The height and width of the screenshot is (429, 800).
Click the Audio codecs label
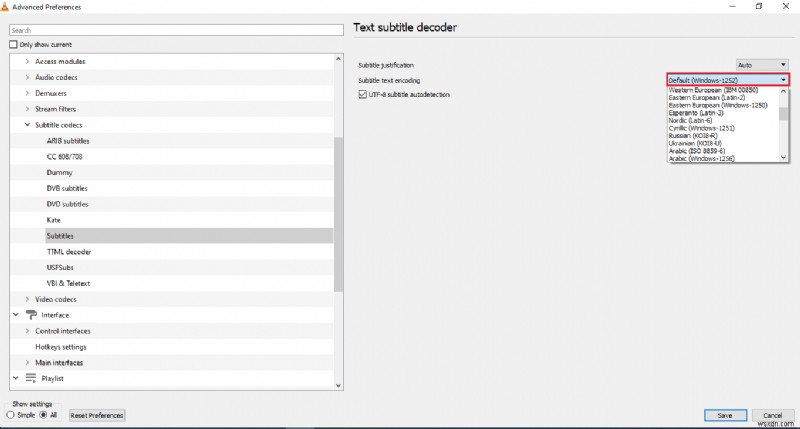point(56,77)
